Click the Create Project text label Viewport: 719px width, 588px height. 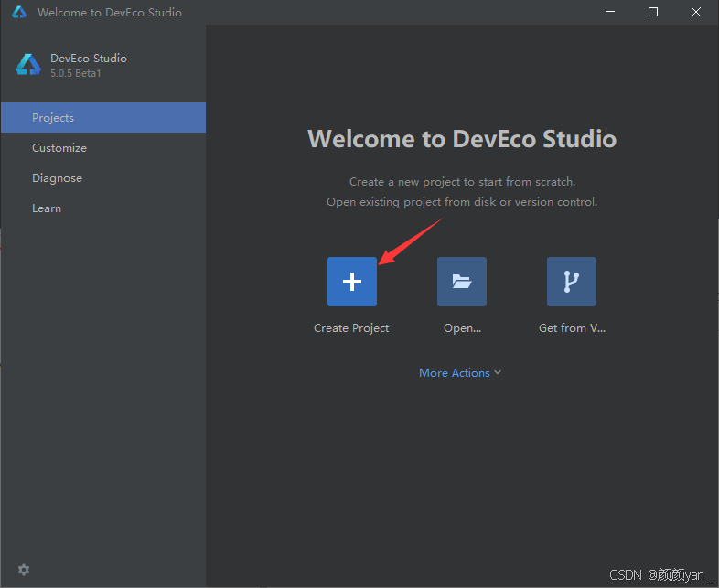point(351,328)
